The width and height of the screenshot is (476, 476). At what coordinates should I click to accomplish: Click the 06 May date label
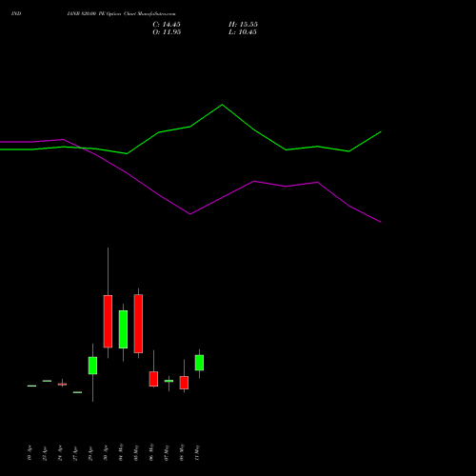(151, 453)
